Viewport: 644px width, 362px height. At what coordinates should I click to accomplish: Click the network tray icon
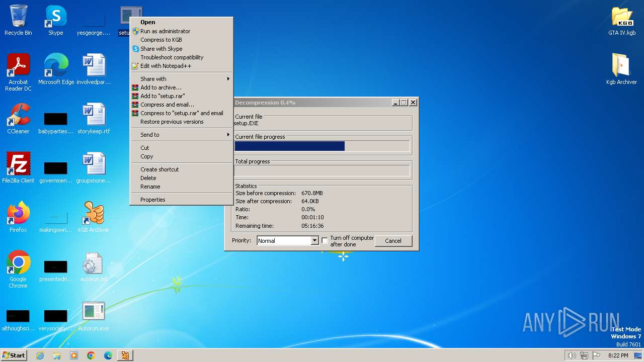point(584,355)
